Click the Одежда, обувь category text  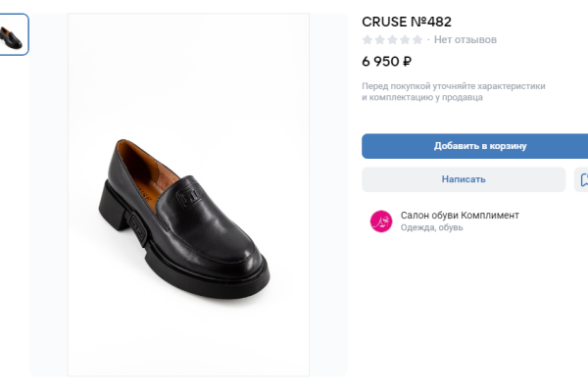point(431,228)
